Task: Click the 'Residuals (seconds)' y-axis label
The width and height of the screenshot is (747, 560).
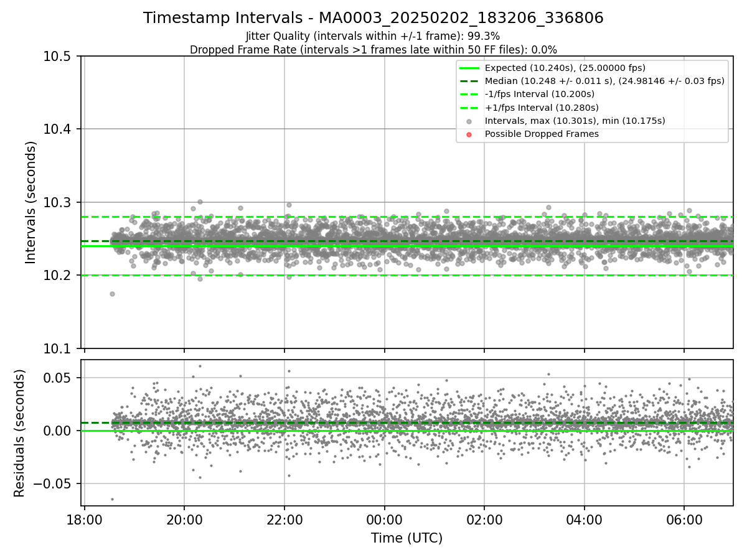Action: 19,433
